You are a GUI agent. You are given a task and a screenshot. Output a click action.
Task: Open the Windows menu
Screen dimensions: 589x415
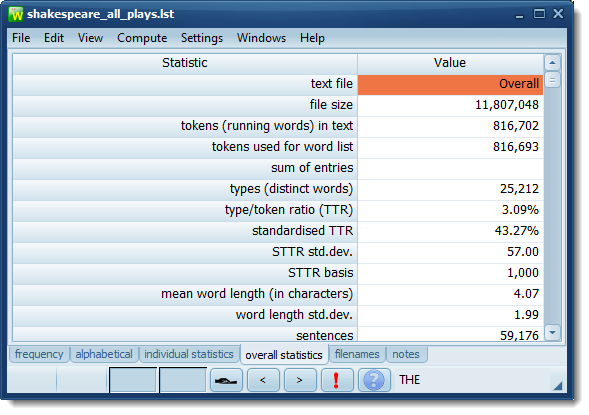pyautogui.click(x=261, y=38)
